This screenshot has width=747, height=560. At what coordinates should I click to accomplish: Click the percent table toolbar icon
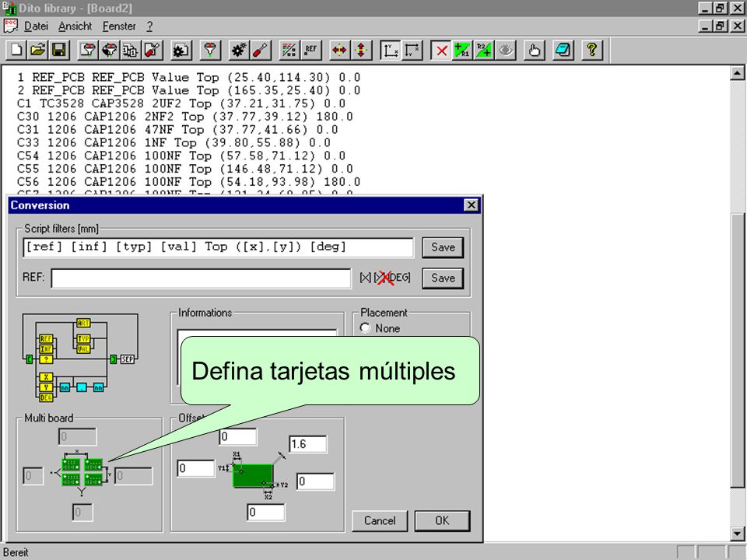tap(289, 50)
